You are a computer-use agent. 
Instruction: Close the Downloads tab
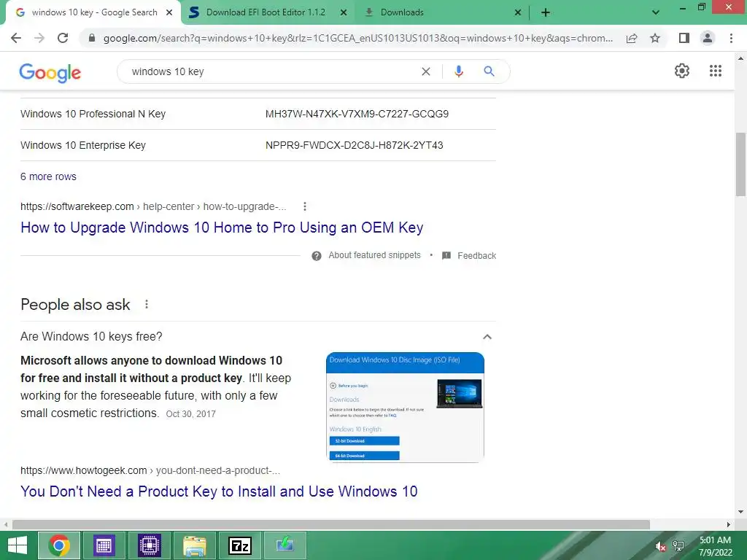tap(518, 12)
